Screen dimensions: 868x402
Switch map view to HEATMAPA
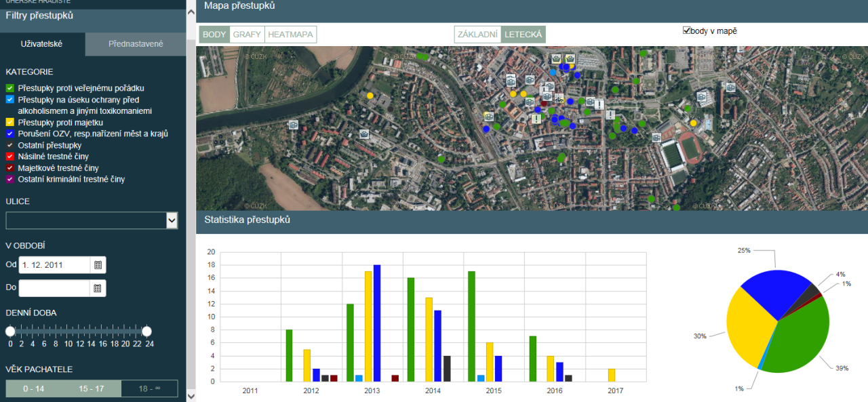pyautogui.click(x=291, y=34)
